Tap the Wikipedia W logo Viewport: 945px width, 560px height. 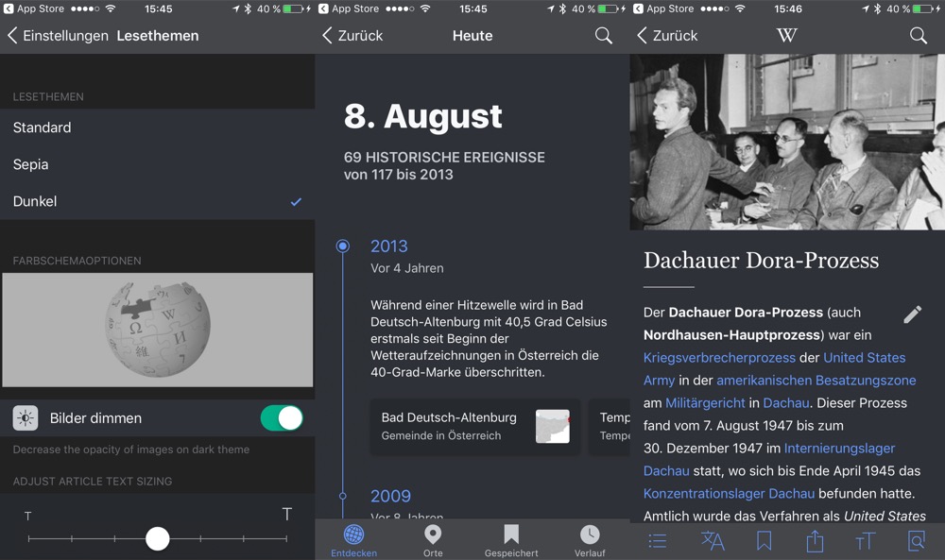click(786, 36)
